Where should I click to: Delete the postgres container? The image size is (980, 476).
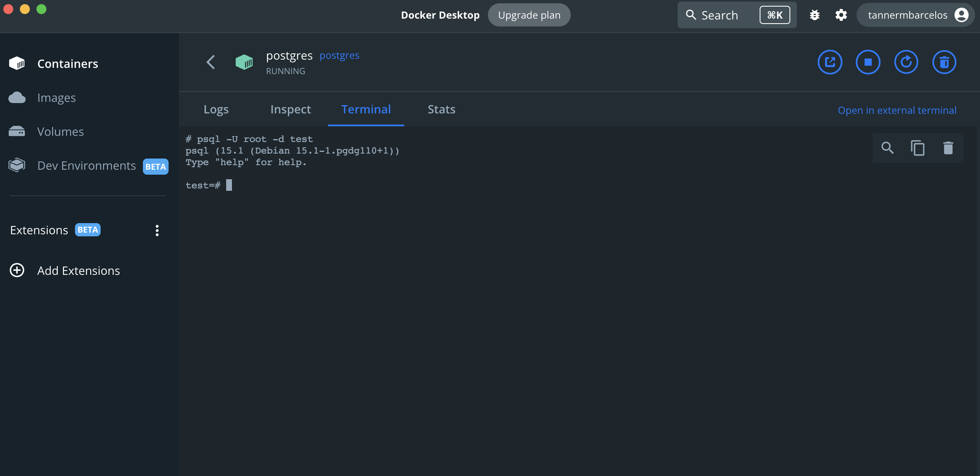[x=944, y=62]
